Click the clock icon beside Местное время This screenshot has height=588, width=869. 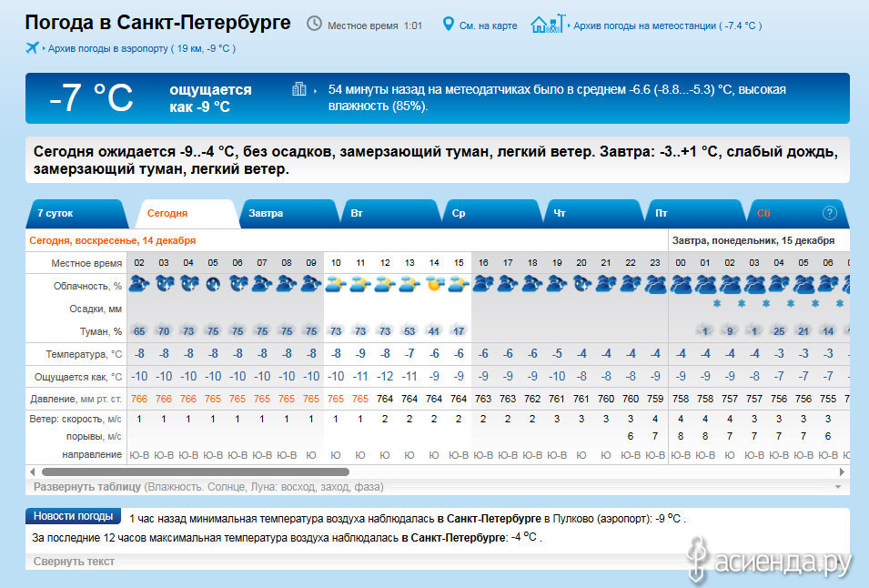[314, 24]
